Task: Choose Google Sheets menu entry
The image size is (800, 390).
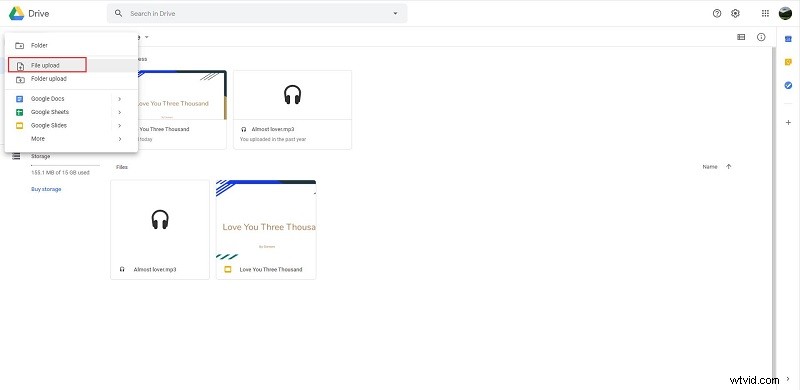Action: coord(71,112)
